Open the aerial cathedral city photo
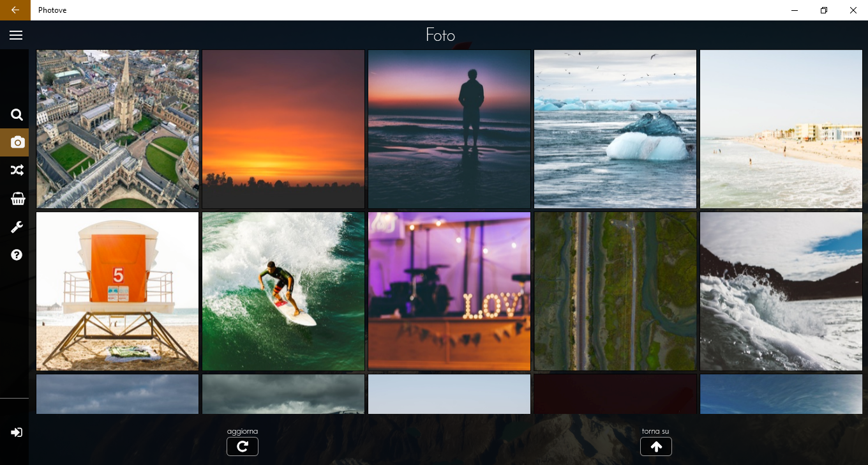The height and width of the screenshot is (465, 868). pos(117,129)
